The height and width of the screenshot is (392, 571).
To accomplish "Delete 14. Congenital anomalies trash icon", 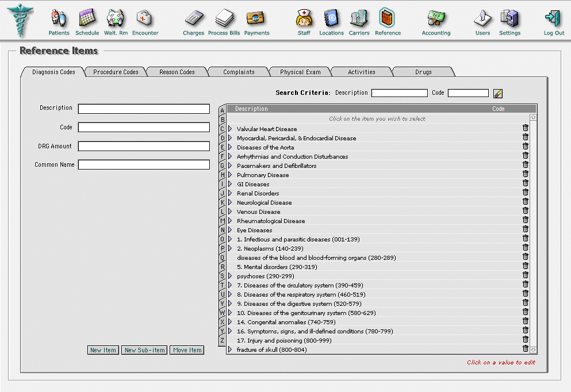I will click(526, 321).
